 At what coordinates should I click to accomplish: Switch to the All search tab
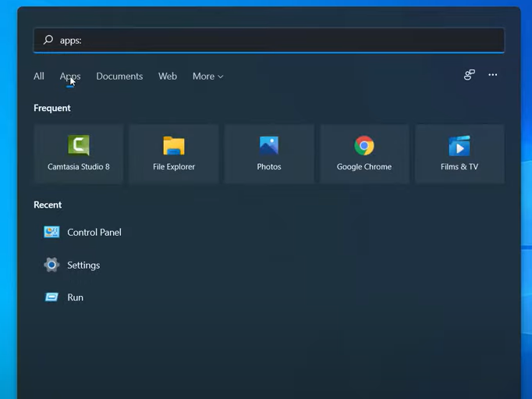click(x=39, y=77)
